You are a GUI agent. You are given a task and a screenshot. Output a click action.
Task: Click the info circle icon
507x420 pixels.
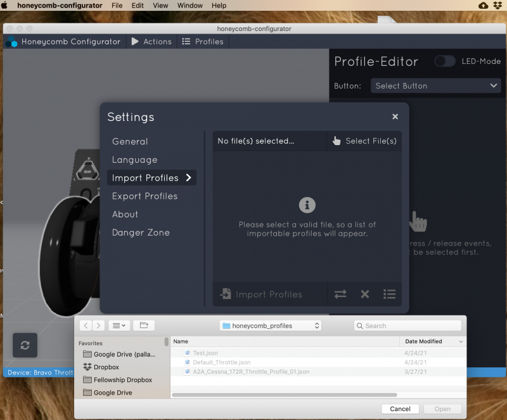point(307,205)
